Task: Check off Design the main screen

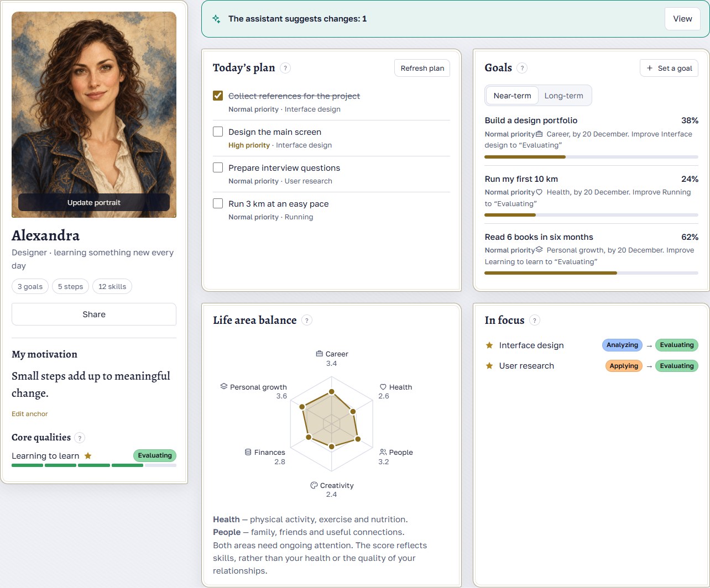Action: pyautogui.click(x=218, y=132)
